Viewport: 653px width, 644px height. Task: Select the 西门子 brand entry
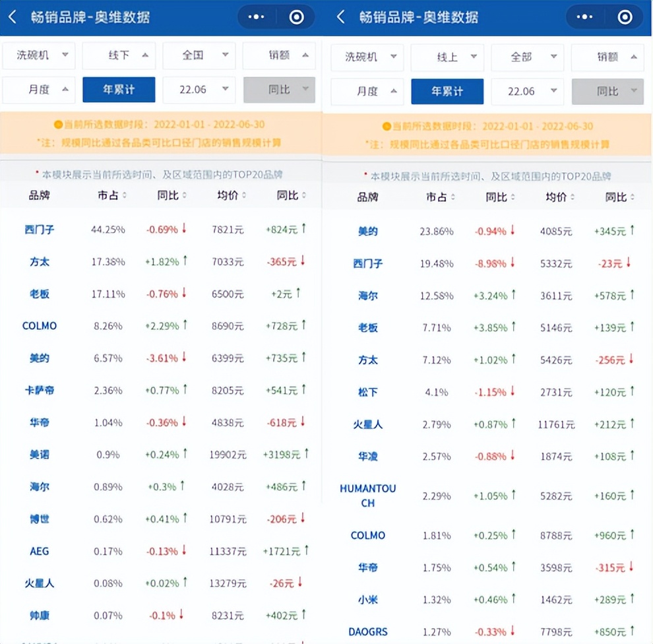coord(40,230)
